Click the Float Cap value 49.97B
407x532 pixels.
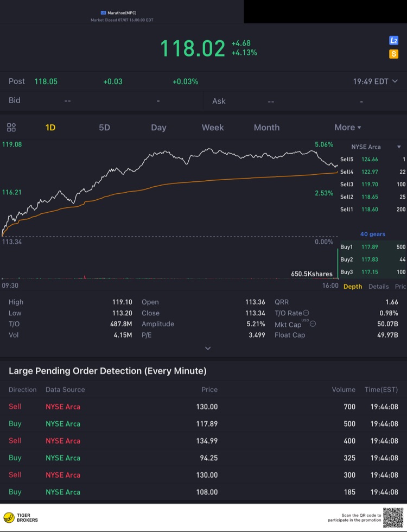click(x=387, y=335)
